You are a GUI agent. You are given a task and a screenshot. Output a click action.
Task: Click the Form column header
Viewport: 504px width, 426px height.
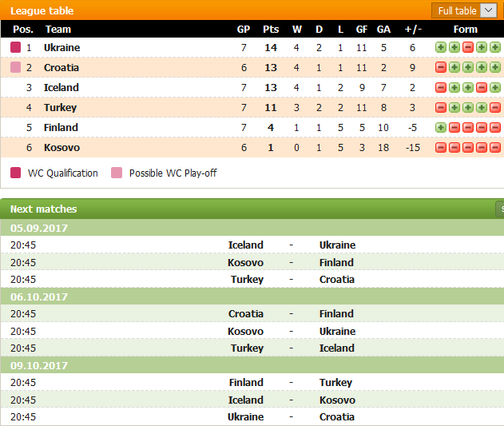coord(465,30)
